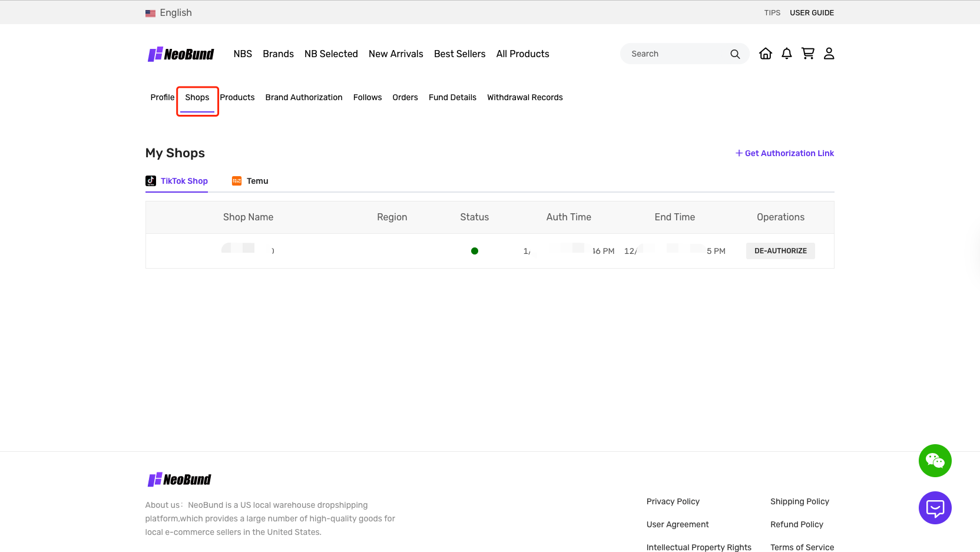
Task: Open the USER GUIDE link
Action: [x=812, y=13]
